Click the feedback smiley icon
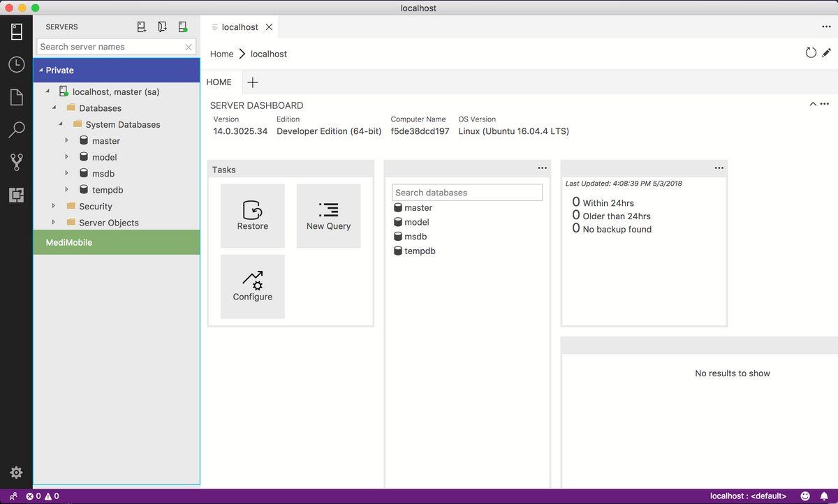 pos(805,496)
